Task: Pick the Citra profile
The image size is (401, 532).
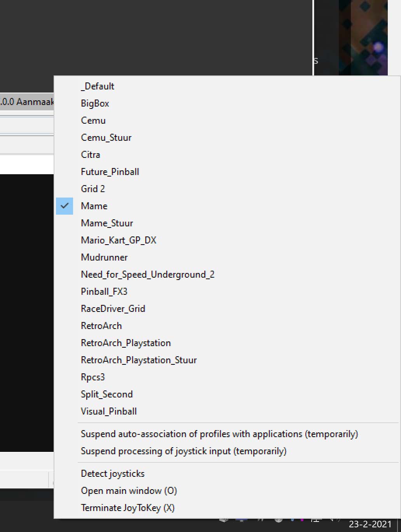Action: pos(227,155)
